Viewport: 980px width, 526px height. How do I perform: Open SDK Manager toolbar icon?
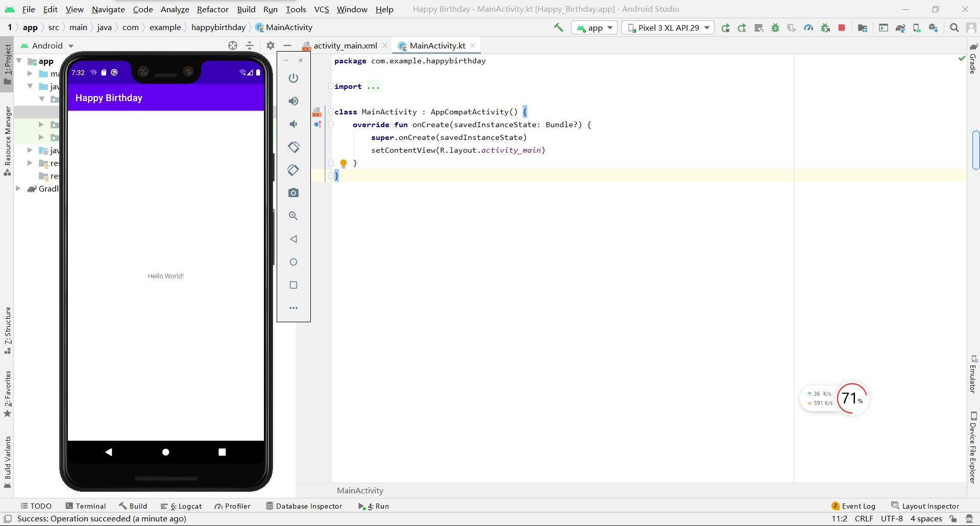[934, 28]
